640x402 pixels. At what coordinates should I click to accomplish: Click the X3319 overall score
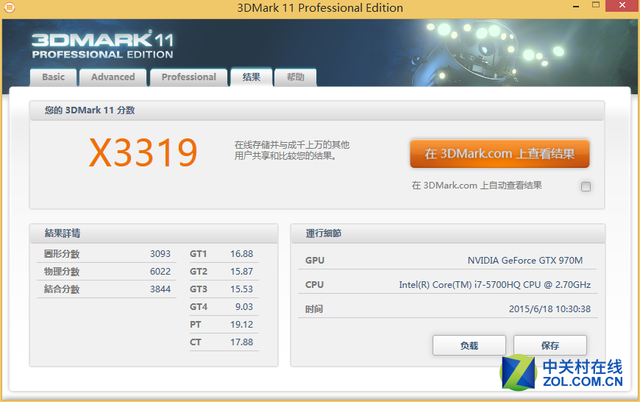click(143, 152)
